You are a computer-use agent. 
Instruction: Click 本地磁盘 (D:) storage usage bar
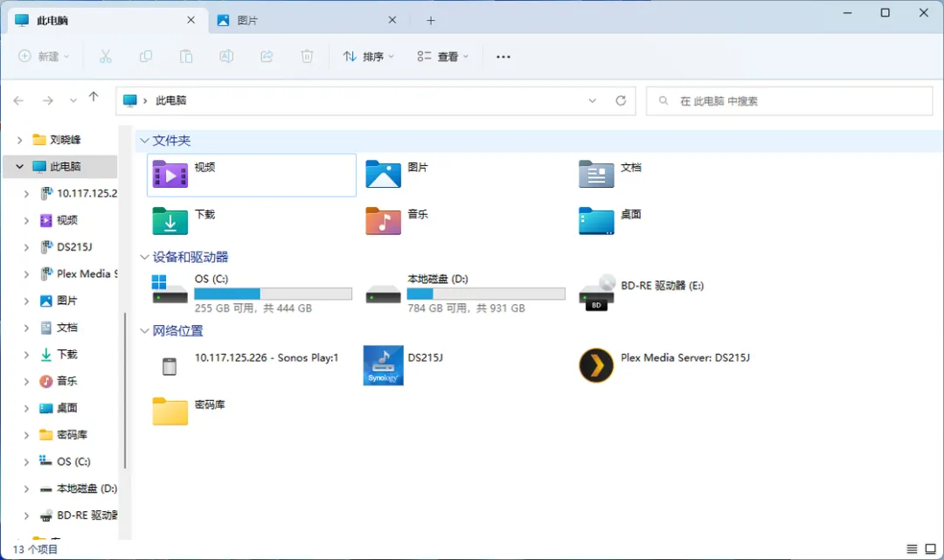tap(486, 294)
